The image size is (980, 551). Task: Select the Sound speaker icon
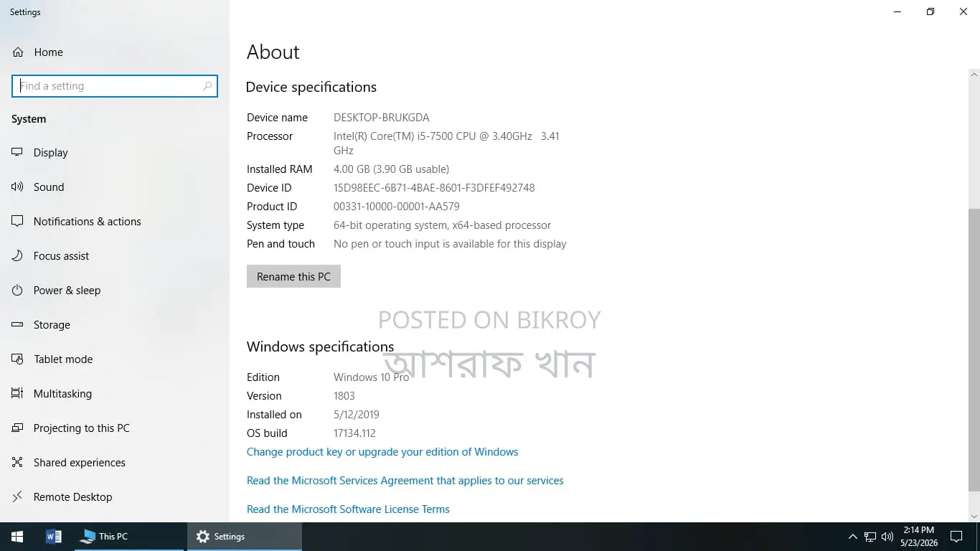pyautogui.click(x=18, y=187)
